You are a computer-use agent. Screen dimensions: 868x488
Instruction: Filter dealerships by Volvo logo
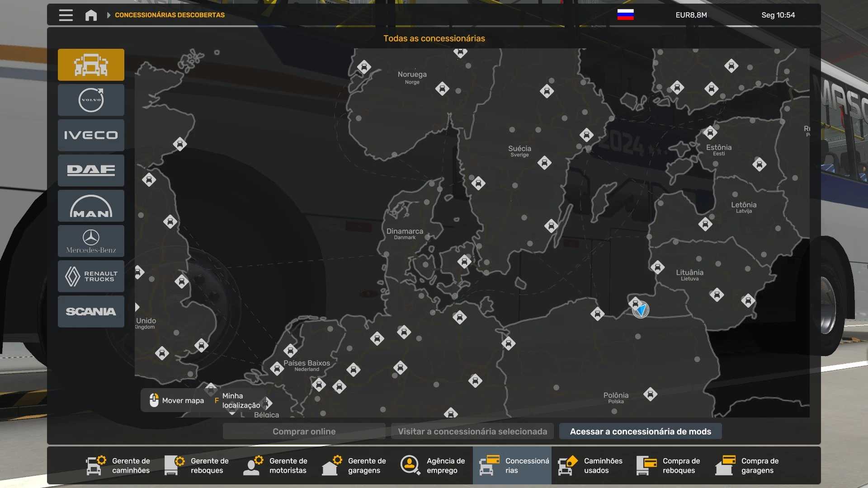(x=91, y=100)
